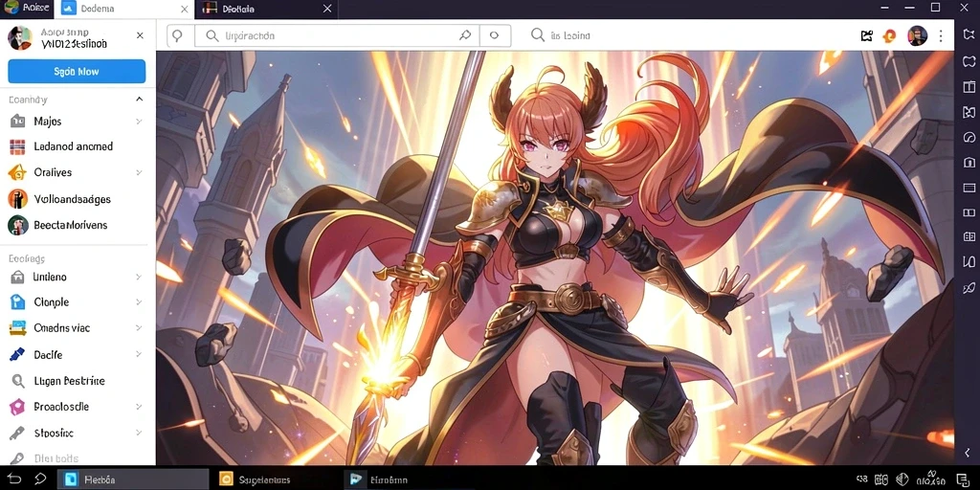980x490 pixels.
Task: Click the pin icon in search bar
Action: 465,35
